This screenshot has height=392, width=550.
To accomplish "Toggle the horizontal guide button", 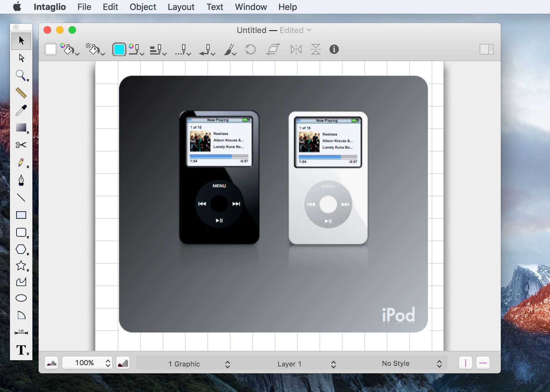I will pyautogui.click(x=483, y=363).
